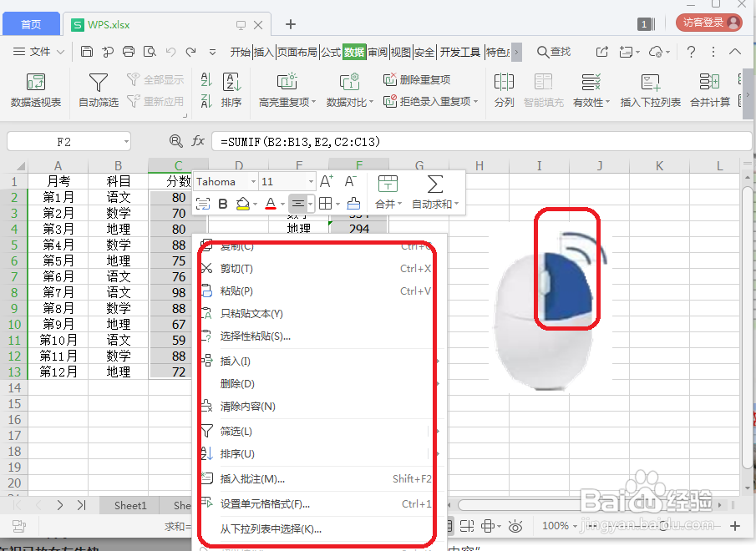Open font size dropdown showing 11
The height and width of the screenshot is (551, 756).
(311, 182)
